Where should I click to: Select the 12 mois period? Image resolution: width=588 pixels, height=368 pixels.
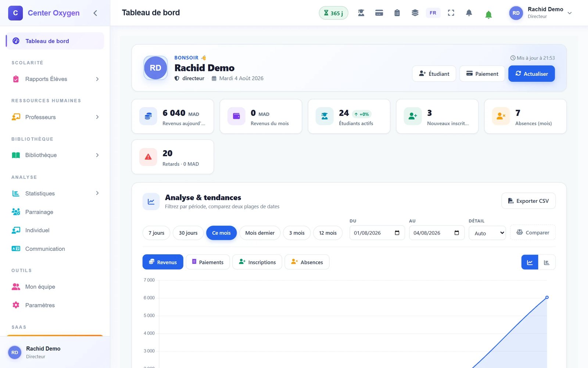pos(328,233)
